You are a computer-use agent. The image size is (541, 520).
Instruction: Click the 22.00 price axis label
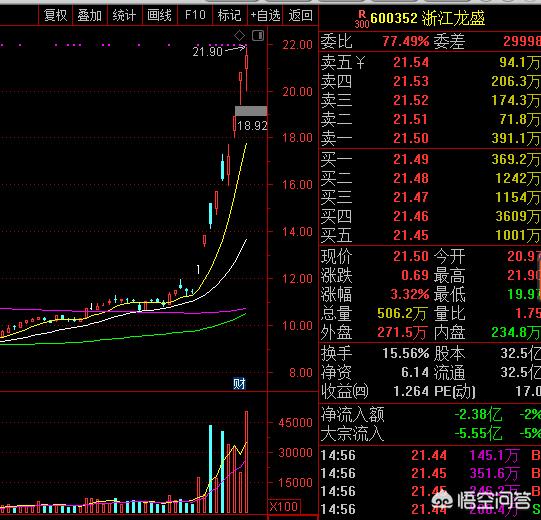tap(297, 45)
